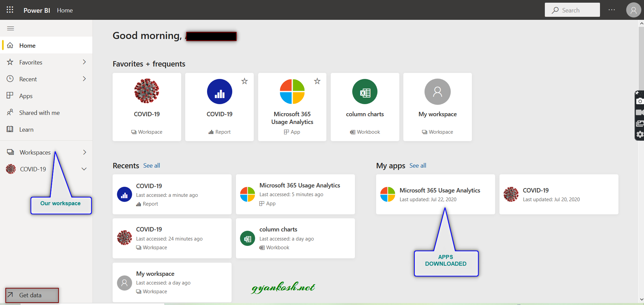This screenshot has height=305, width=644.
Task: Open the Home navigation item
Action: pos(46,45)
